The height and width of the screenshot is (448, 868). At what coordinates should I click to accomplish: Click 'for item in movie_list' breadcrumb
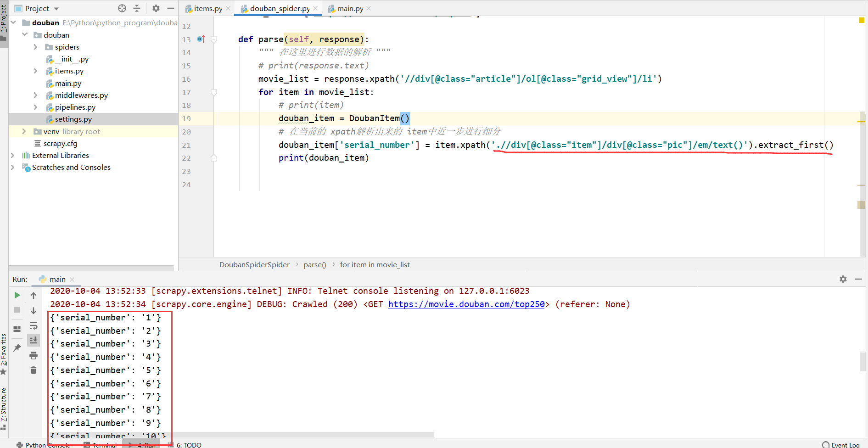tap(375, 264)
